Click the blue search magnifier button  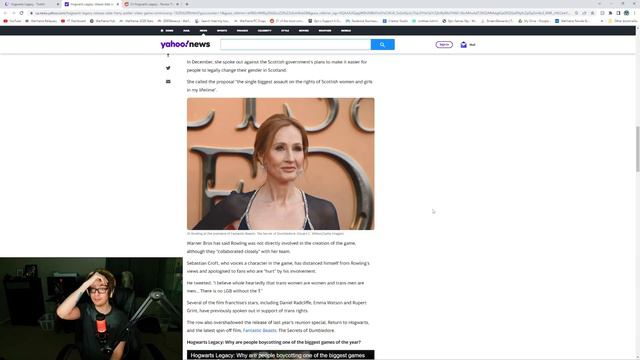(382, 44)
